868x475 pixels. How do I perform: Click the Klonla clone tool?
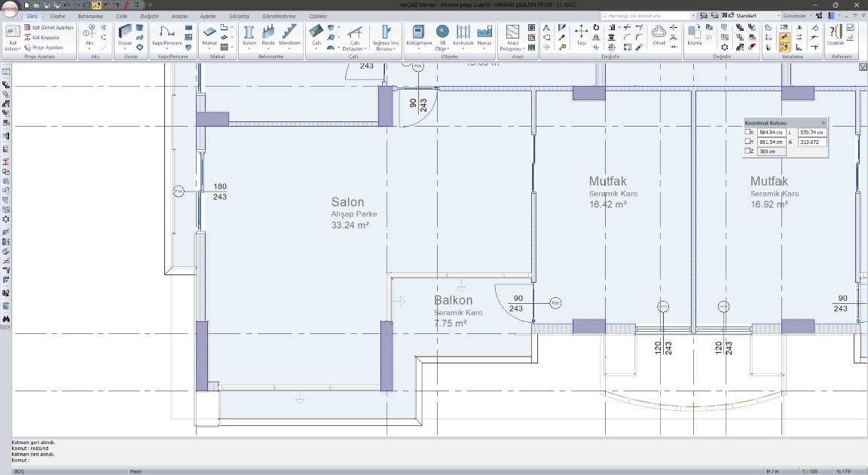(x=694, y=34)
